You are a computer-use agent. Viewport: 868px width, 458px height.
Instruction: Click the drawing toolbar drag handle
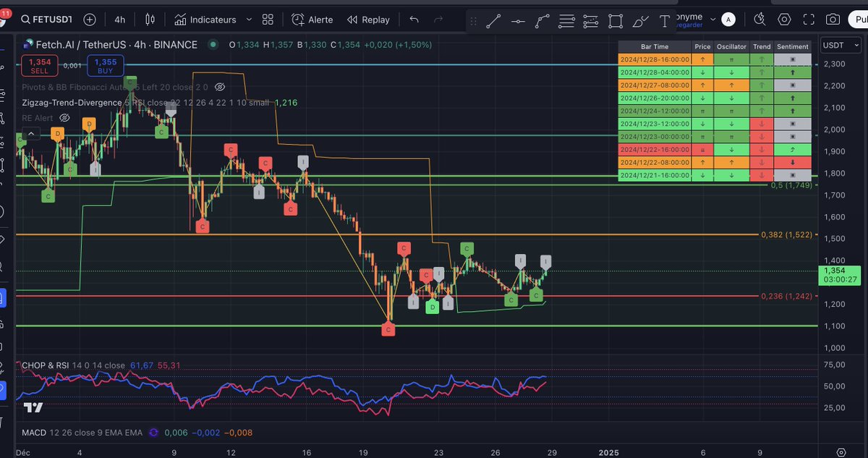pos(472,21)
